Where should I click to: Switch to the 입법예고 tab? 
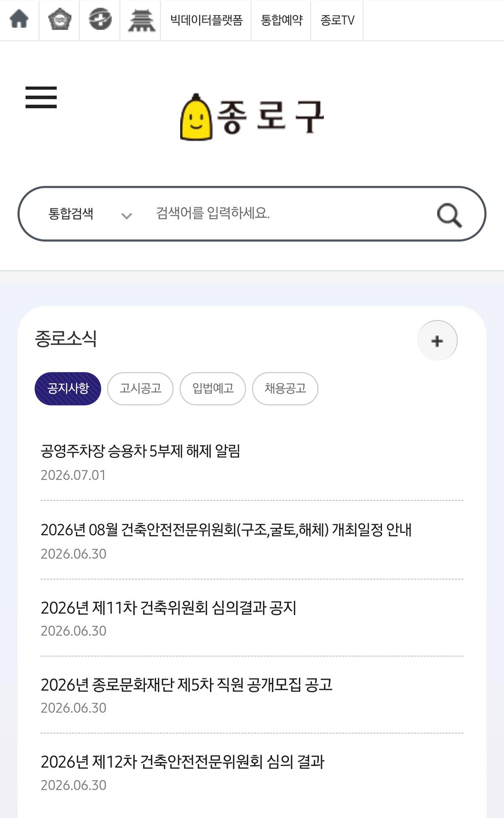click(x=213, y=388)
